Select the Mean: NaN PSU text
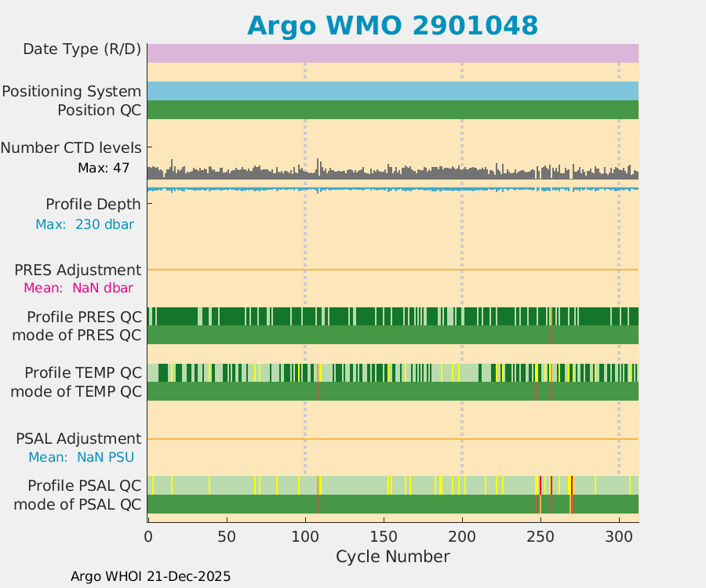 click(x=81, y=457)
